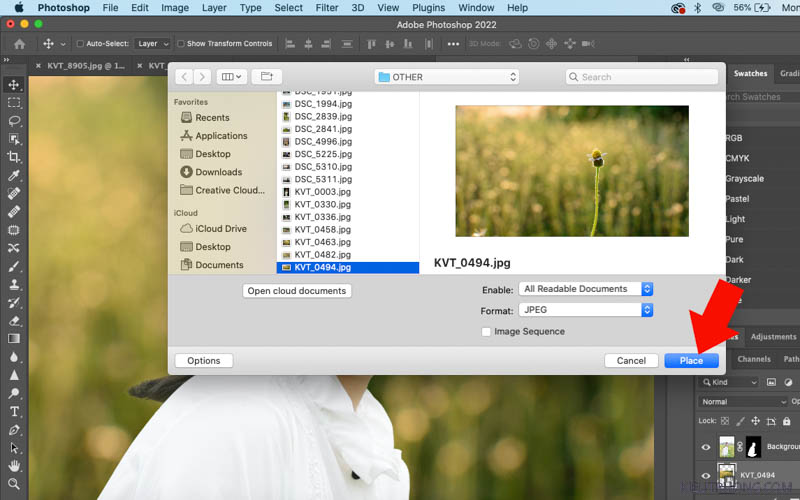Open the view mode column dropdown
This screenshot has width=800, height=500.
[232, 77]
